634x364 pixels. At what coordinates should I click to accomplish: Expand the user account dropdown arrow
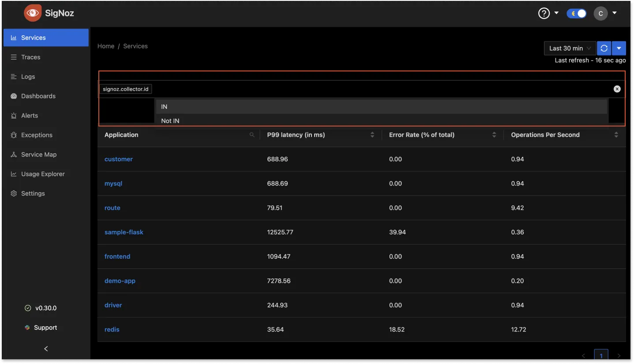point(615,13)
